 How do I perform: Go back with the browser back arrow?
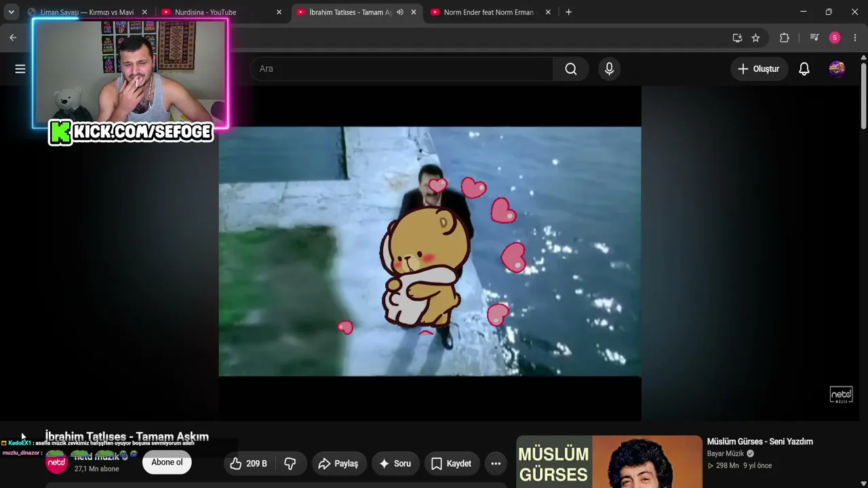tap(13, 38)
